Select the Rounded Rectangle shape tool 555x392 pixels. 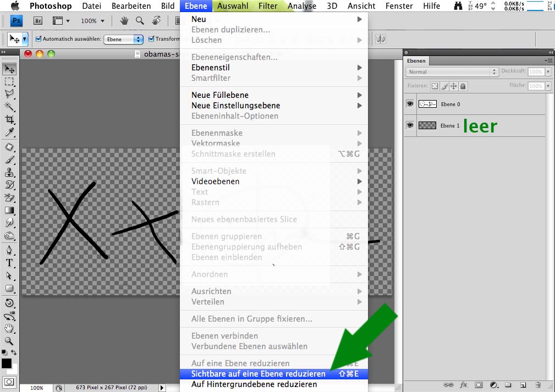coord(9,288)
